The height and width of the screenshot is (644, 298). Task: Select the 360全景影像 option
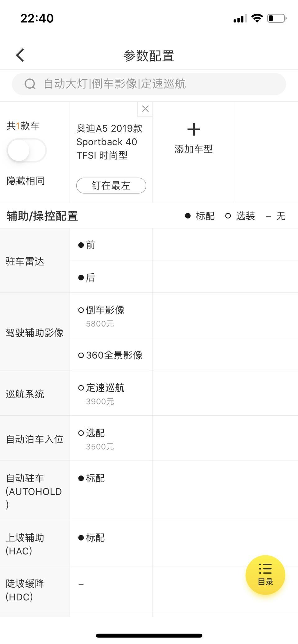coord(111,355)
